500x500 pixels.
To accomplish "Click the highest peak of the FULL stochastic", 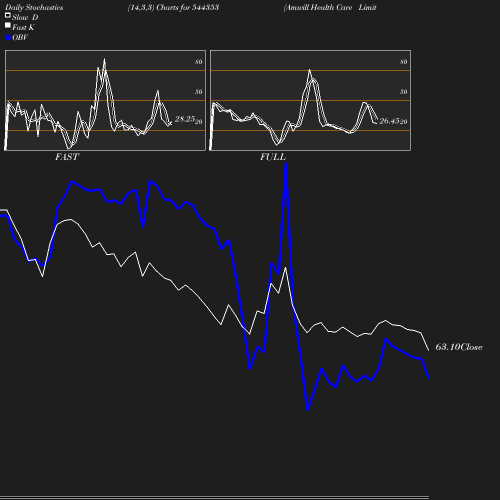I will coord(309,70).
